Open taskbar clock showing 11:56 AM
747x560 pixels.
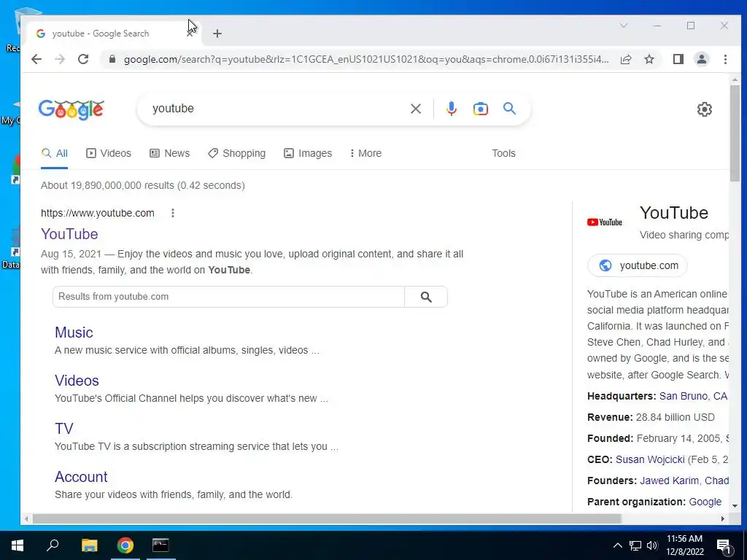click(x=684, y=545)
